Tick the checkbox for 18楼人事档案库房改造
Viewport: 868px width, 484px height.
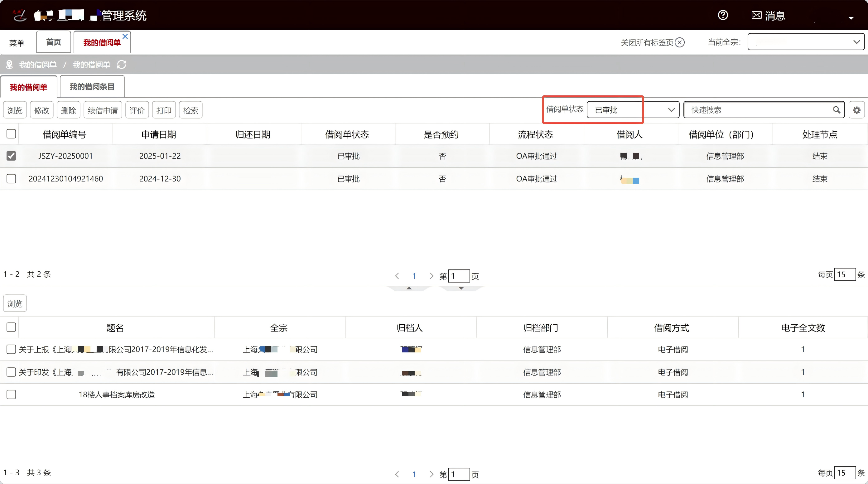[x=11, y=394]
